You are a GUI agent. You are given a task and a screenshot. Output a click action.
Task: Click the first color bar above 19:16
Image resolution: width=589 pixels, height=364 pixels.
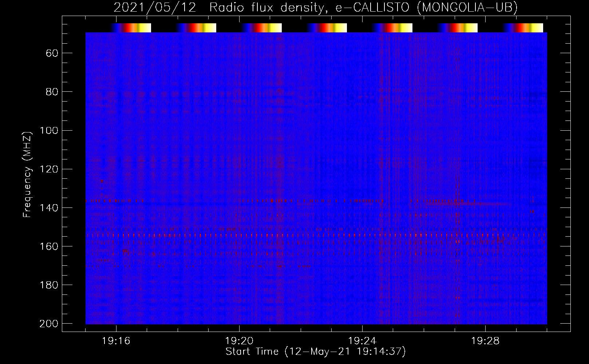coord(131,28)
